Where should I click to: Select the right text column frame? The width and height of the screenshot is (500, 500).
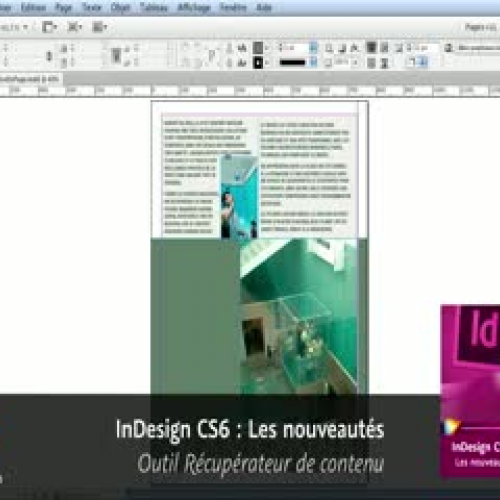(305, 177)
